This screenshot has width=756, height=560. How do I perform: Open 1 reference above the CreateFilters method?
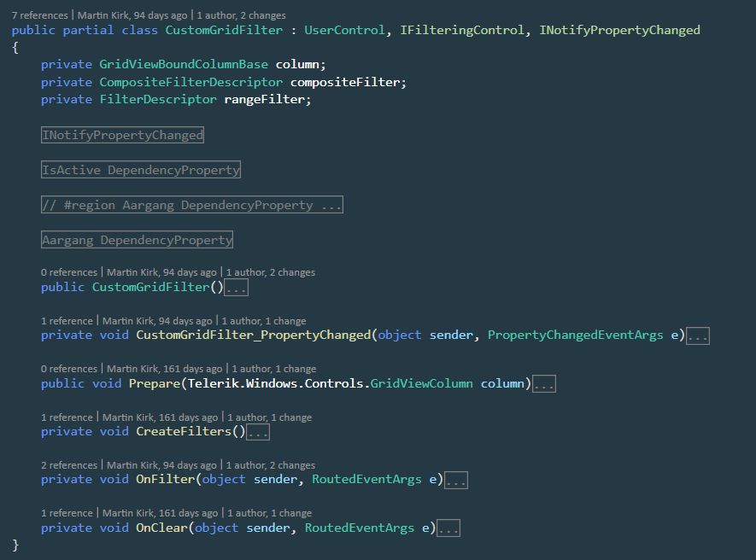click(67, 417)
